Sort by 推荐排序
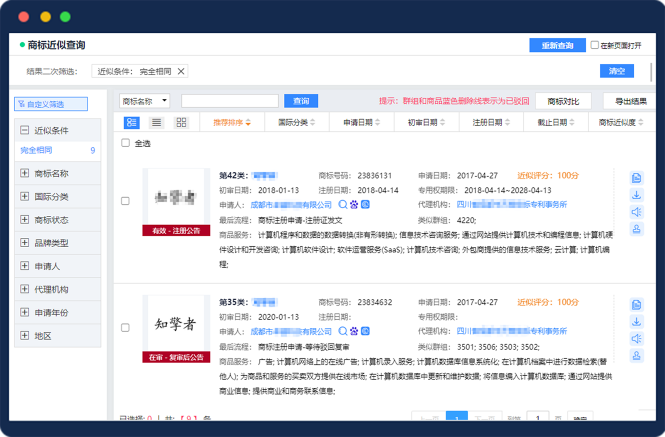The width and height of the screenshot is (665, 437). pyautogui.click(x=232, y=123)
